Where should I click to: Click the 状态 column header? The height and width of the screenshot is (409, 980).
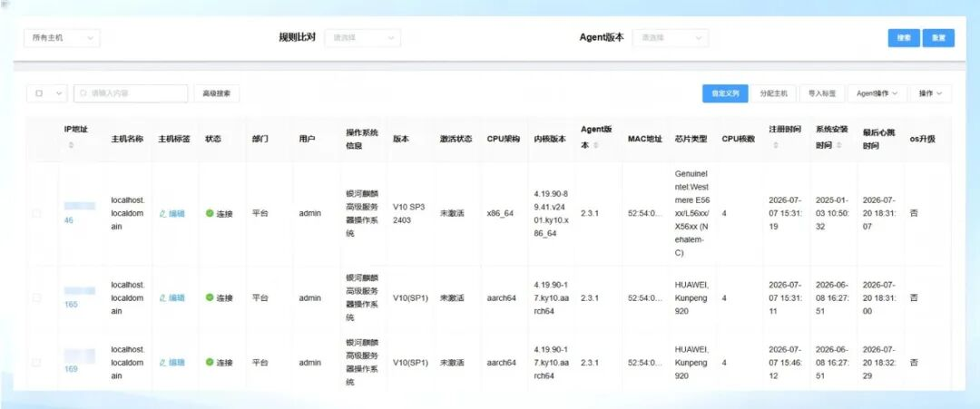[x=213, y=140]
